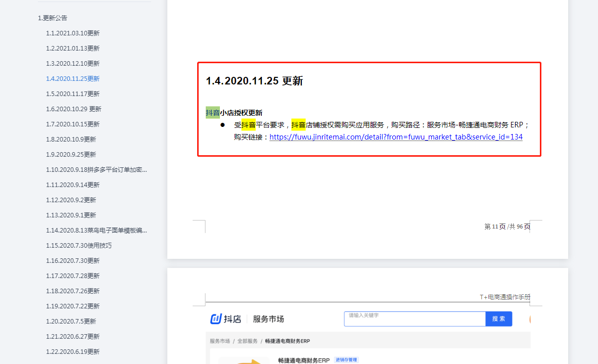Open 1.10.2020.9.18拼多多平台订单加密 entry

(97, 170)
